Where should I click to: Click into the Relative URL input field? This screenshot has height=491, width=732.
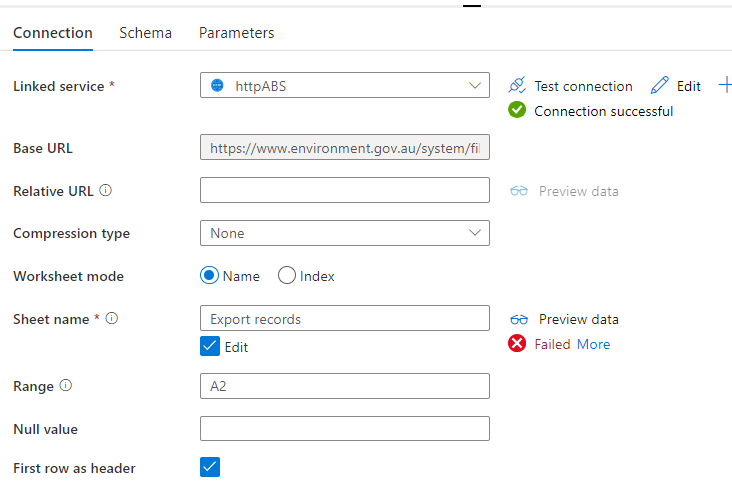(345, 190)
